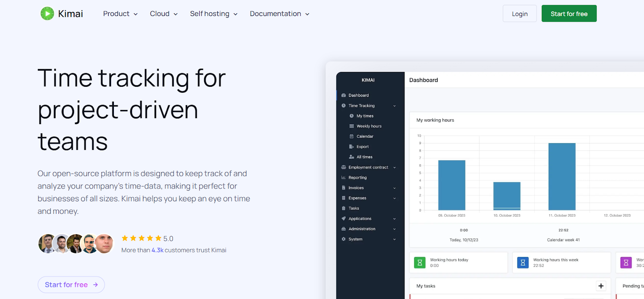Click the 'My working hours' widget title
This screenshot has height=299, width=644.
pyautogui.click(x=435, y=120)
